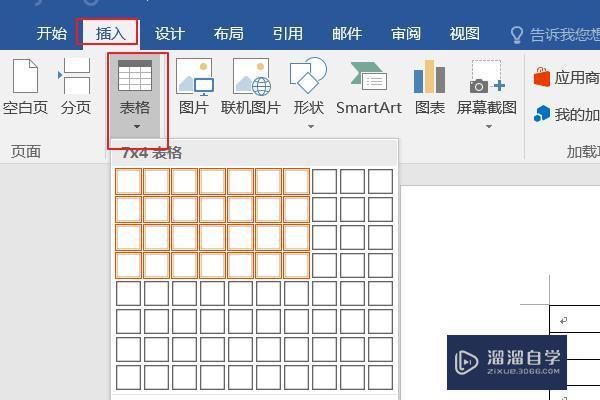Open 我的加载项 add-ins
The image size is (600, 400).
point(567,114)
